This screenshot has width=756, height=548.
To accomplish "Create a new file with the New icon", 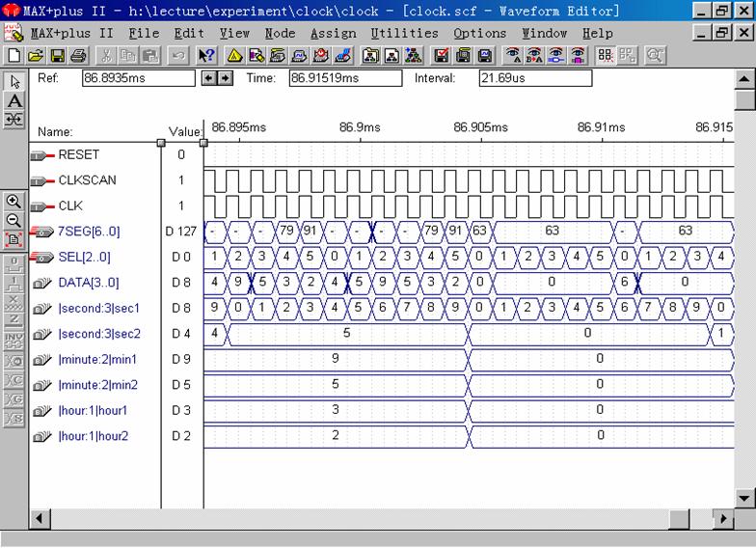I will (x=13, y=56).
